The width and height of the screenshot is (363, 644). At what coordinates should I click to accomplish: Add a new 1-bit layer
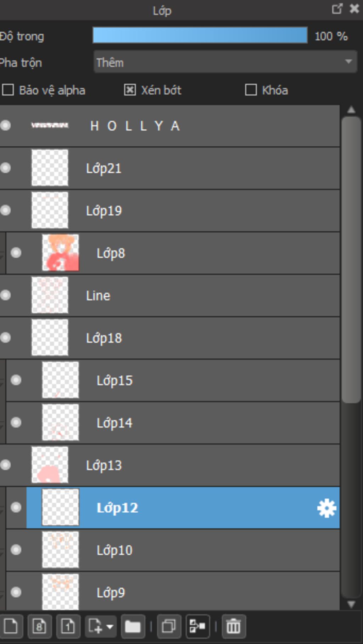[x=68, y=627]
